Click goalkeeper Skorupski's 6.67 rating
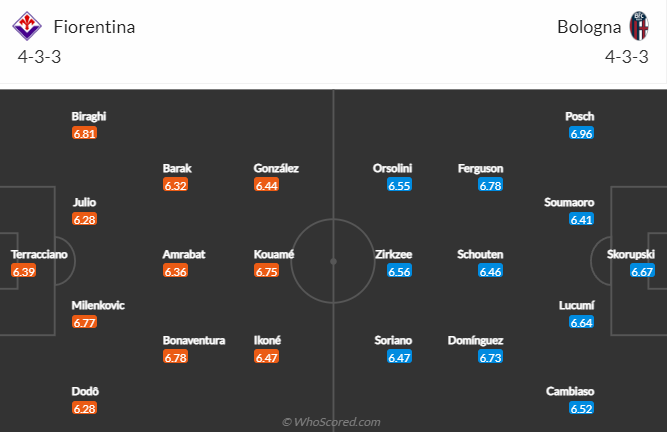This screenshot has height=432, width=667. pos(642,271)
